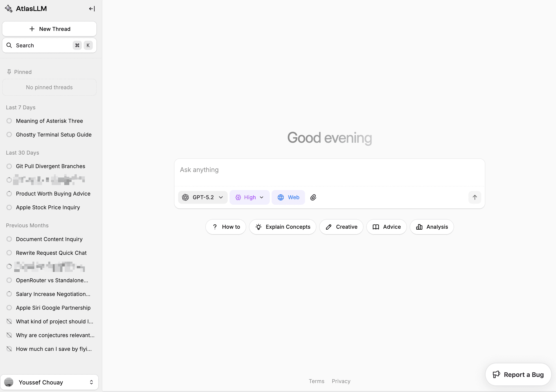This screenshot has width=556, height=392.
Task: Open OpenRouter vs Standalone thread
Action: (x=49, y=280)
